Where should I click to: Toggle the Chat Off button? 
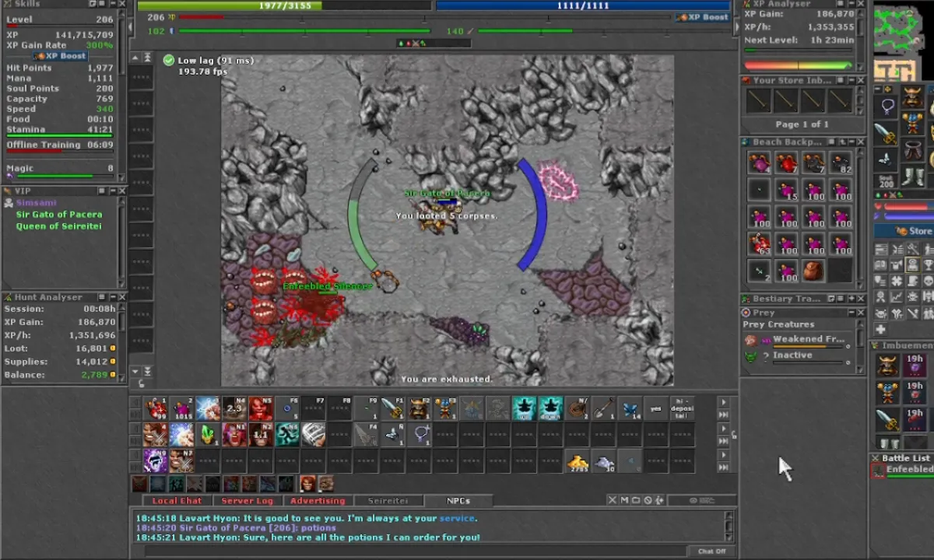coord(711,551)
